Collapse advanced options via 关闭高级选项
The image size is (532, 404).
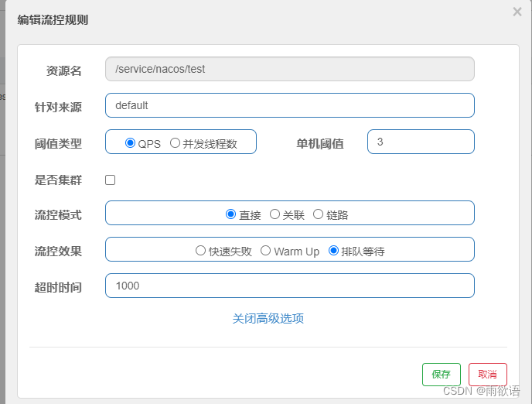tap(268, 318)
